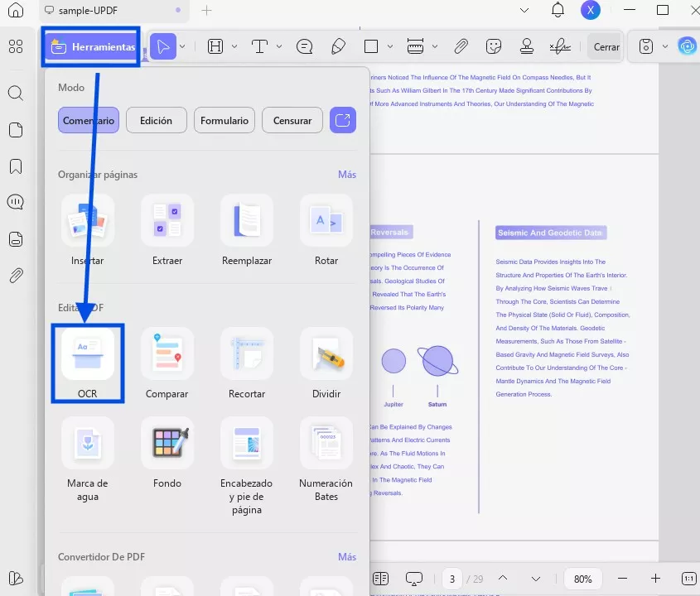Open the user account avatar X
The width and height of the screenshot is (700, 596).
click(590, 10)
